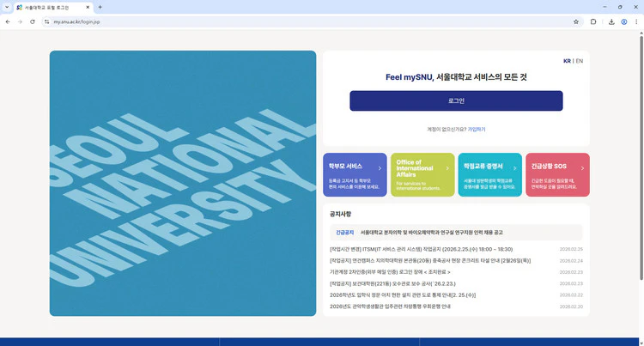
Task: Open the downloads icon
Action: pos(611,21)
